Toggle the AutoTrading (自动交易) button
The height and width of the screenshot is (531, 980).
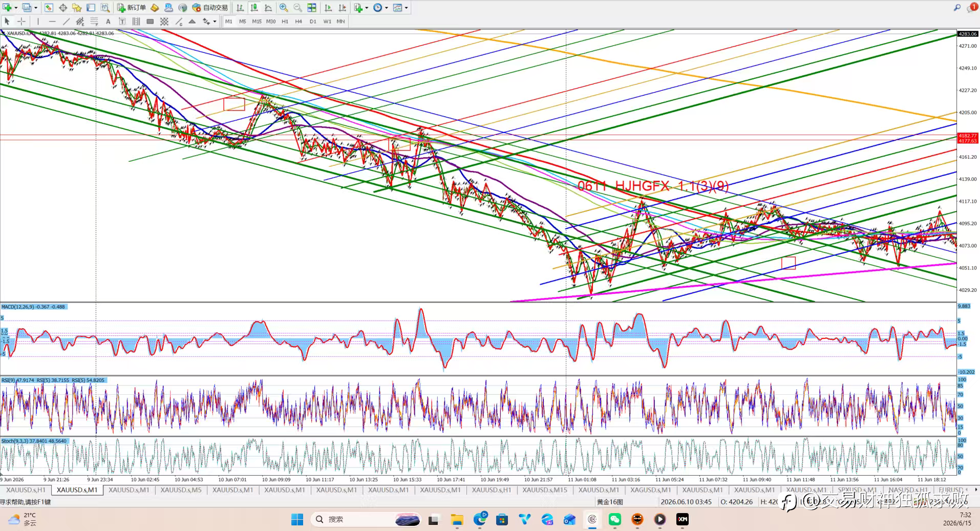click(x=210, y=8)
